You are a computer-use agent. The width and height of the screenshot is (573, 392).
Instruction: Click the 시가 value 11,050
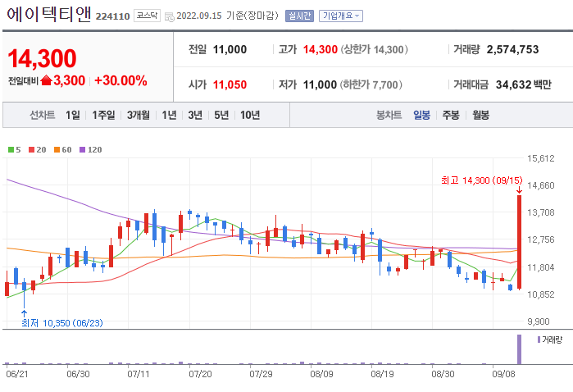click(230, 84)
